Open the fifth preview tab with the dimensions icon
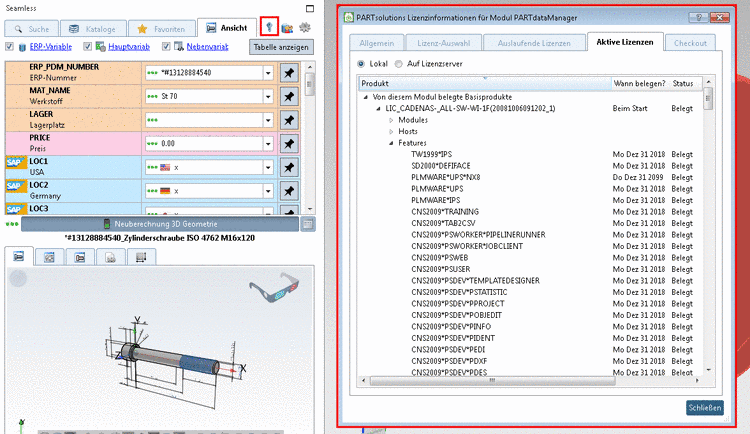This screenshot has width=750, height=434. 141,257
